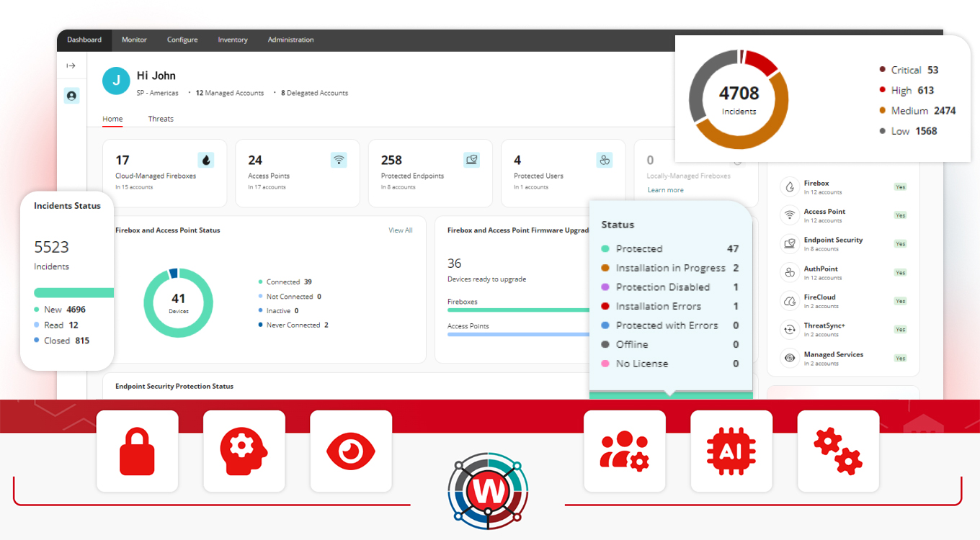Click the head-with-gear tile
The image size is (980, 540).
click(244, 451)
